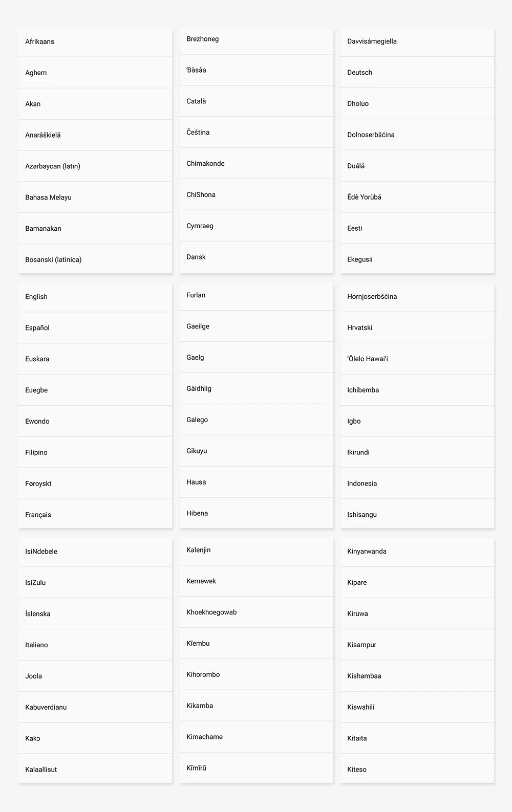Select Kinyarwanda language entry

click(417, 551)
